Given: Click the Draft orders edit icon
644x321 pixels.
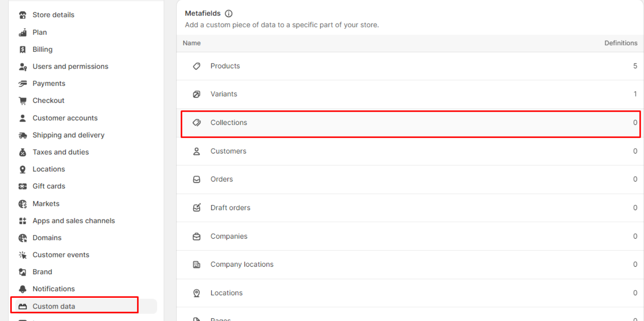Looking at the screenshot, I should coord(197,208).
